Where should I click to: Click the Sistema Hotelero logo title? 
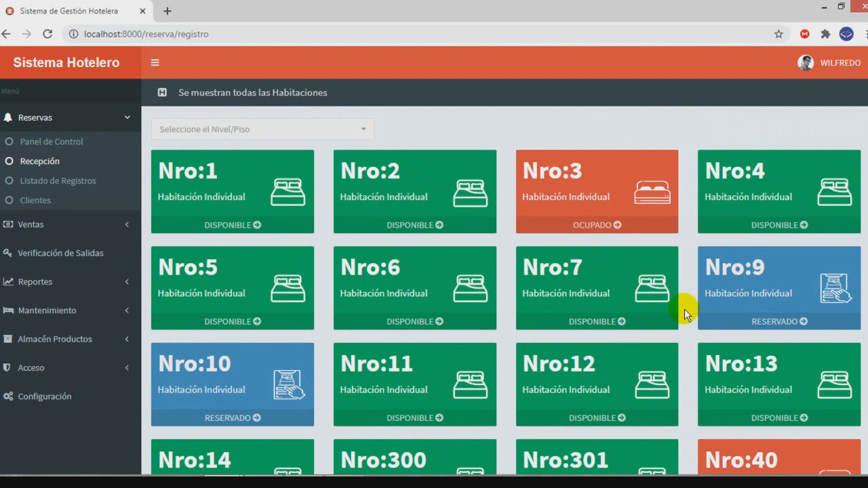point(66,62)
